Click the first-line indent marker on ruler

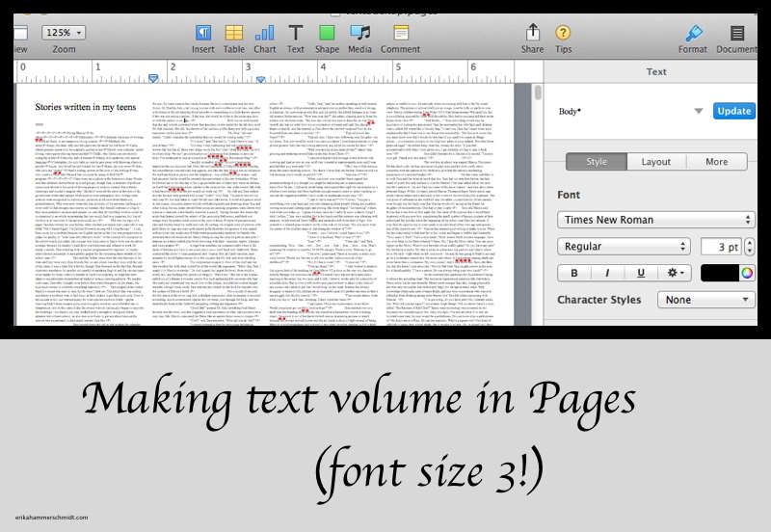click(153, 78)
